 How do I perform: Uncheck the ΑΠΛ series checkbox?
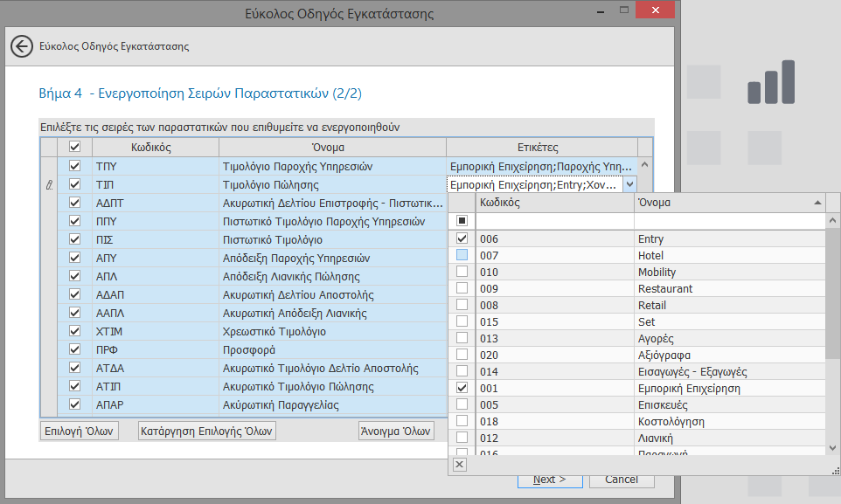pos(74,276)
